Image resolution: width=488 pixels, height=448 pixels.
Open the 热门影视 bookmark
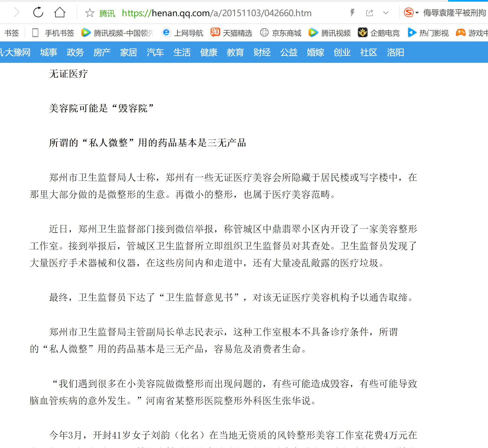pos(434,33)
